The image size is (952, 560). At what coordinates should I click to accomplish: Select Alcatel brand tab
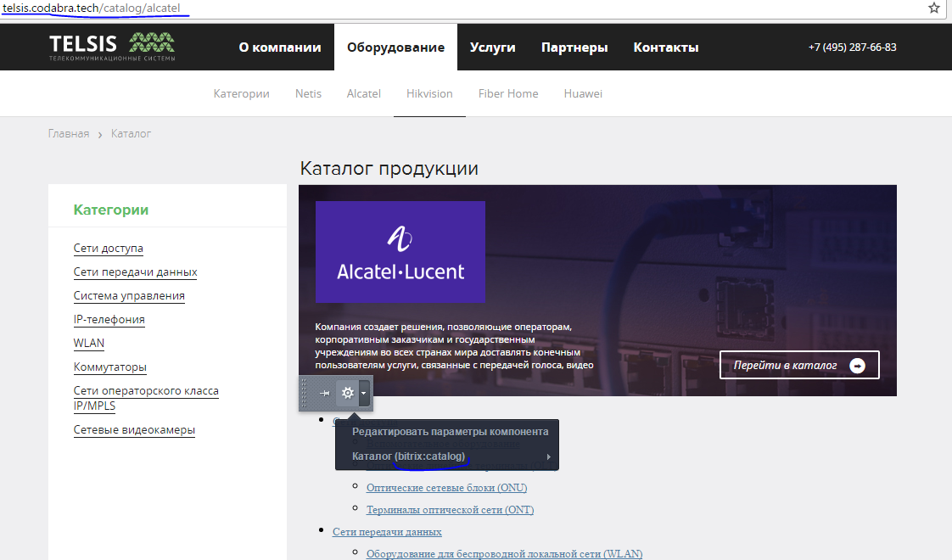pyautogui.click(x=364, y=93)
